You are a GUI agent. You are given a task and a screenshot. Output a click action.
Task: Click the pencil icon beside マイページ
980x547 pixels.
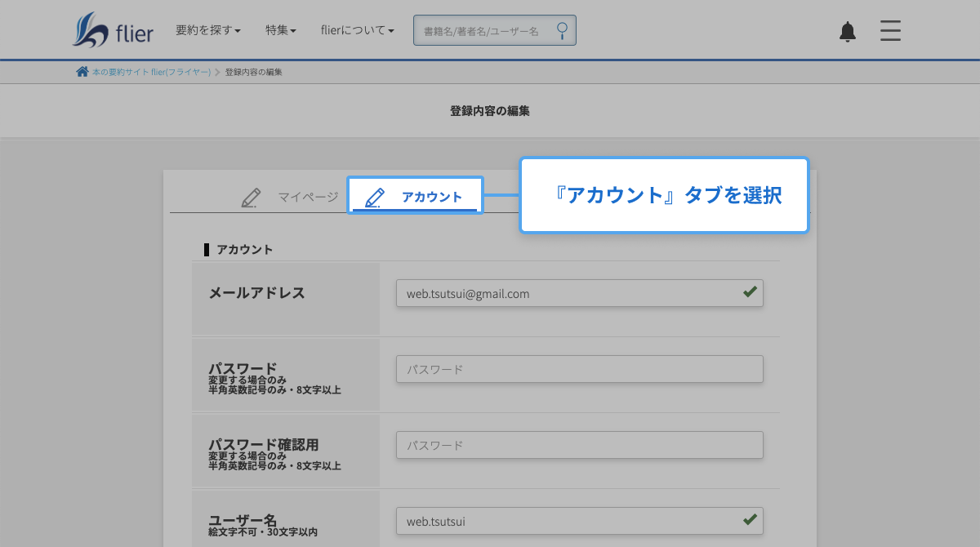(x=252, y=198)
